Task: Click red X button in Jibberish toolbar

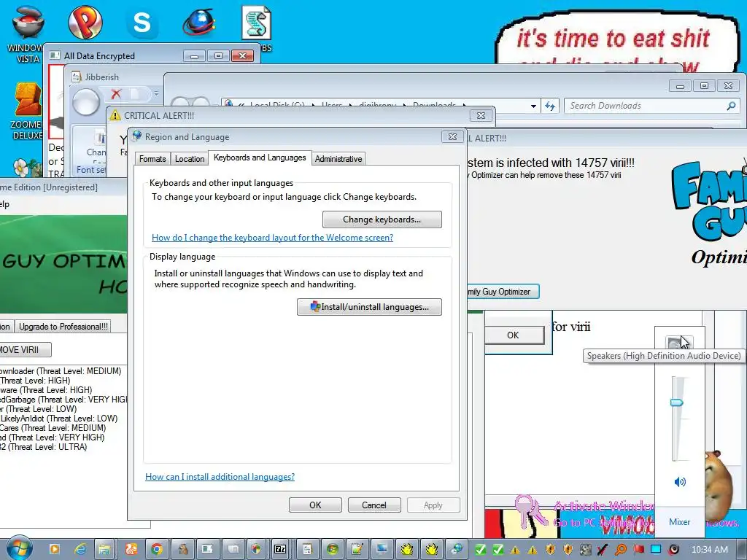Action: 116,94
